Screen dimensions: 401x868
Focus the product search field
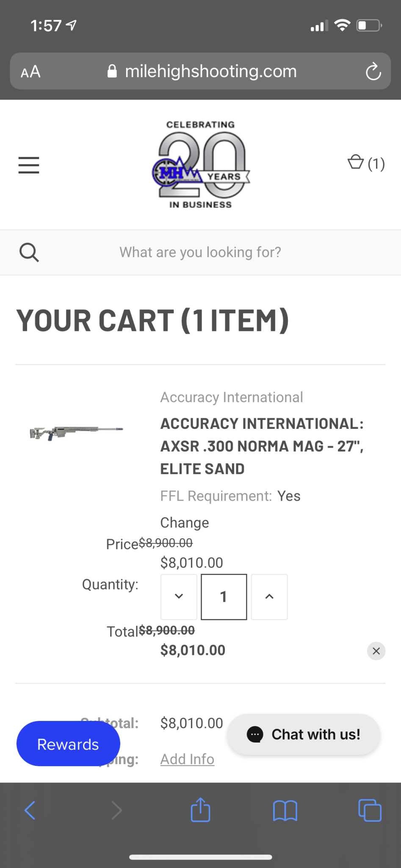[200, 253]
